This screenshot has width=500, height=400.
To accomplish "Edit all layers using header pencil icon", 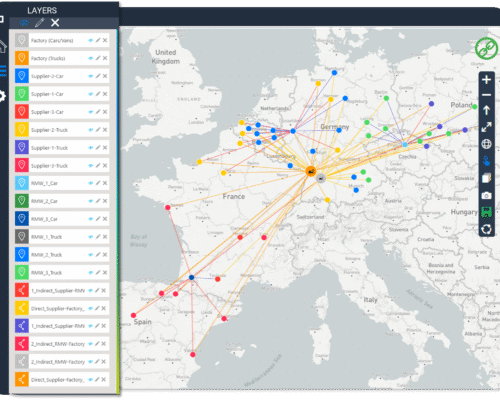I will pos(39,23).
